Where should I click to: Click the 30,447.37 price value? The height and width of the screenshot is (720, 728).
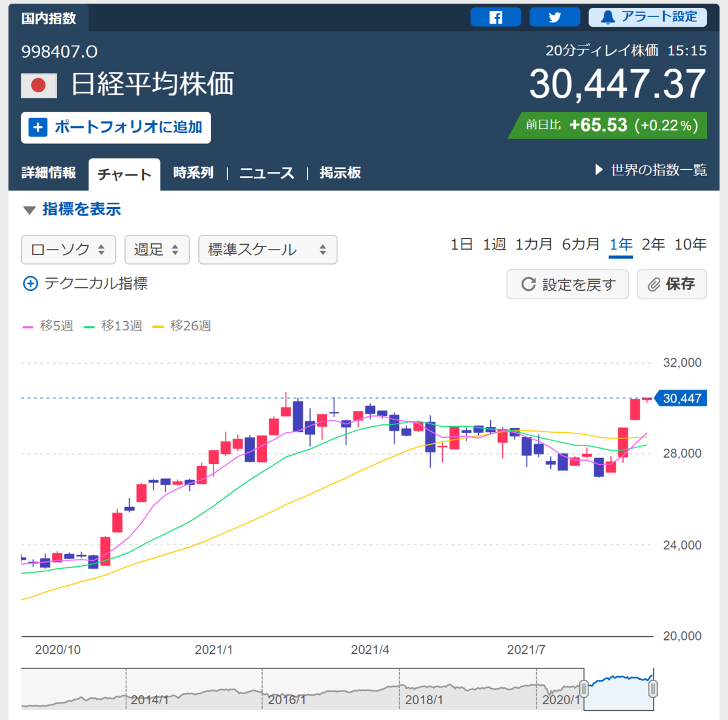pyautogui.click(x=618, y=84)
